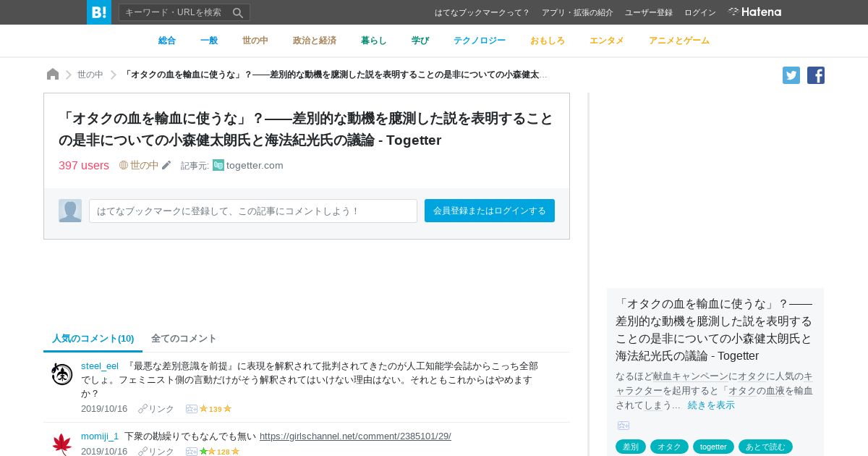Click the 世の中 category label under the title
Viewport: 868px width, 456px height.
click(x=145, y=165)
